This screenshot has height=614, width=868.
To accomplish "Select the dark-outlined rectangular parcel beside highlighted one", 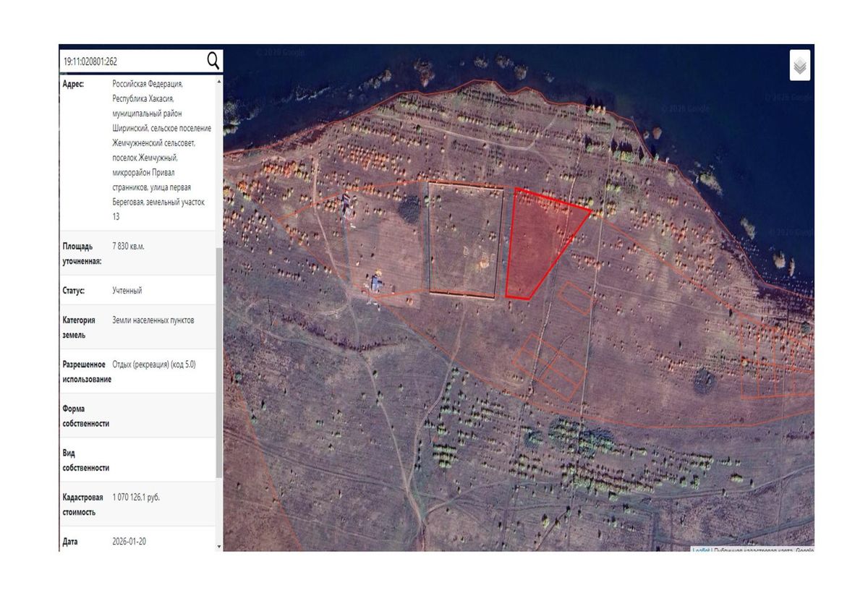I will (x=465, y=239).
